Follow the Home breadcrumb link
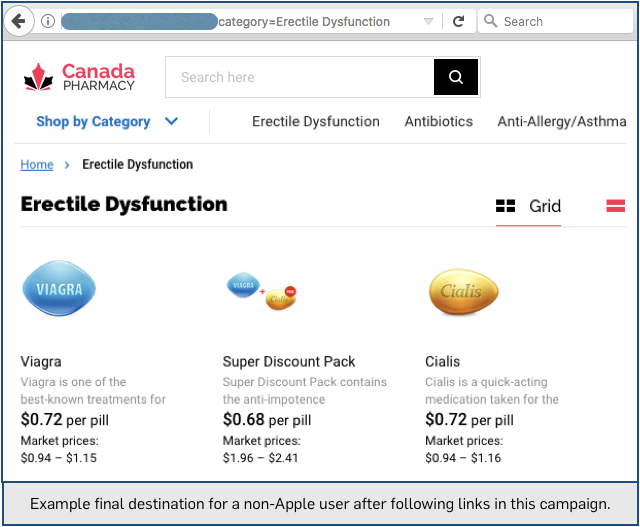640x527 pixels. click(x=37, y=165)
